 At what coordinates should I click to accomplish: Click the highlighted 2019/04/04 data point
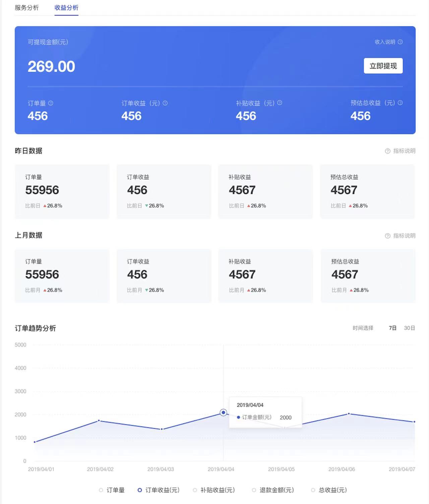click(x=223, y=413)
